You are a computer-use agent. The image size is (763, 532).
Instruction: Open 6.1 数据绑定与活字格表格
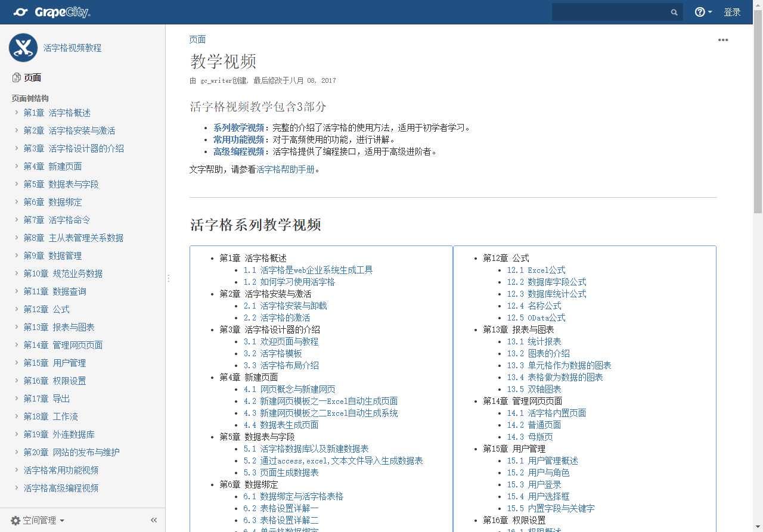293,496
